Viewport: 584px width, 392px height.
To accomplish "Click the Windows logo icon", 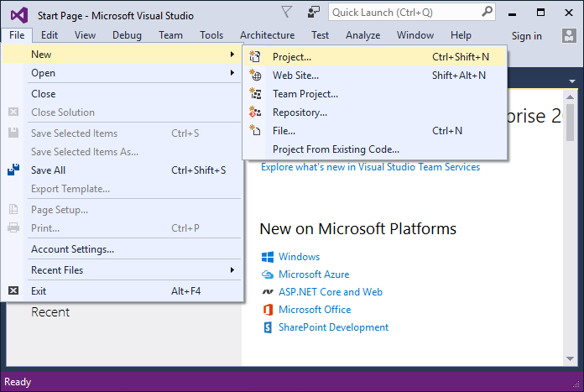I will [268, 257].
